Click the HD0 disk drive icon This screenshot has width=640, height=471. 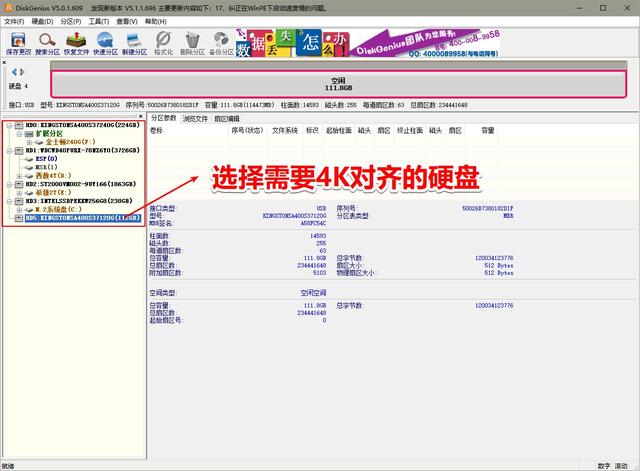coord(19,125)
